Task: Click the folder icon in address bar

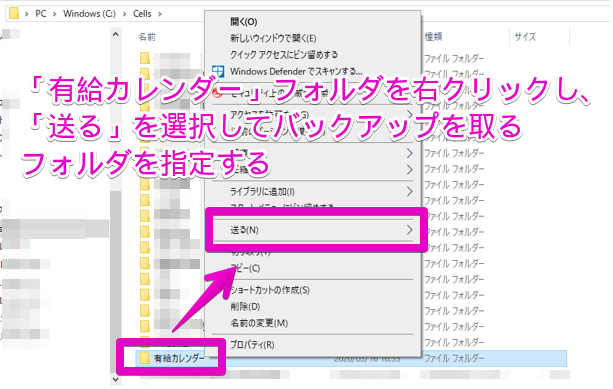Action: coord(14,13)
